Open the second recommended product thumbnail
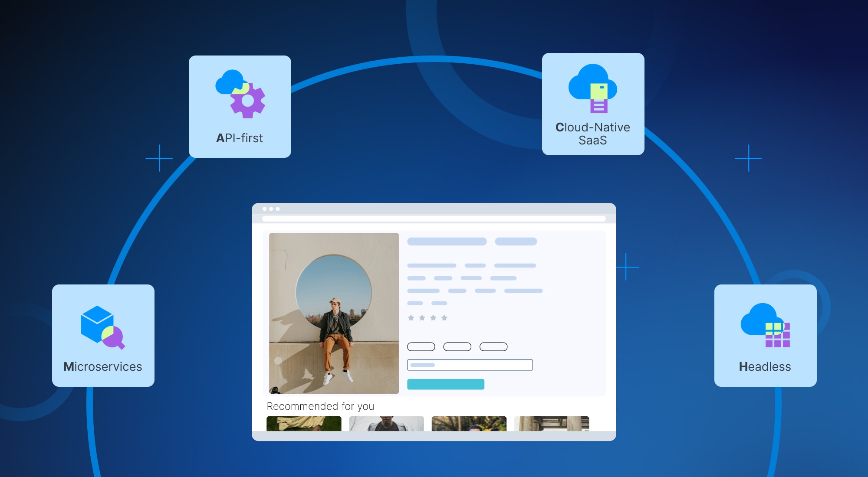Viewport: 868px width, 477px height. tap(386, 424)
